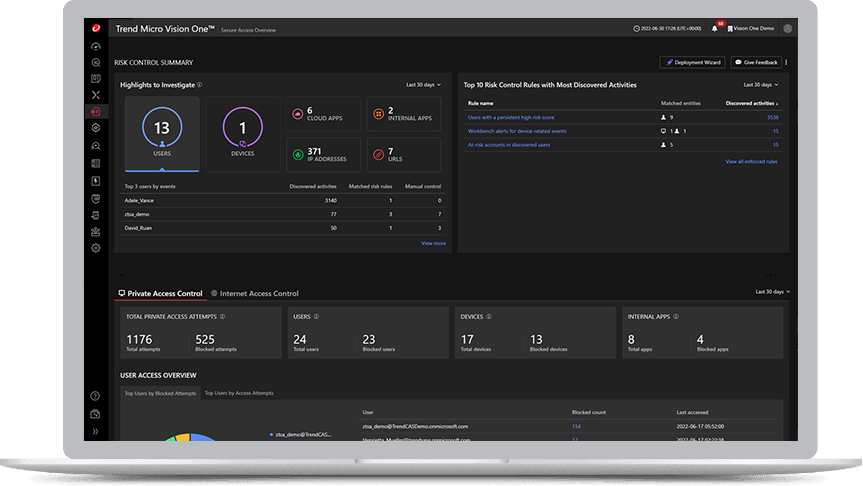The image size is (863, 486).
Task: Click the ztsa_demo@TrendCAS... chart legend entry
Action: [301, 435]
